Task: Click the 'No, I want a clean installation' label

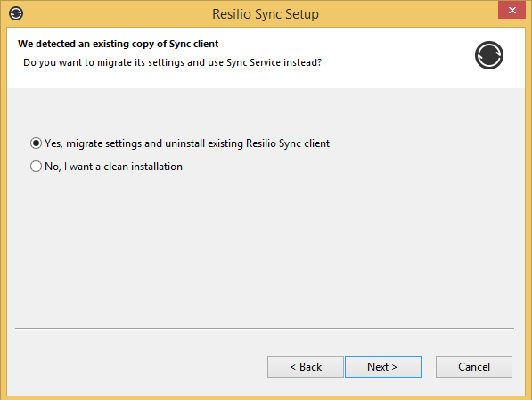Action: (114, 167)
